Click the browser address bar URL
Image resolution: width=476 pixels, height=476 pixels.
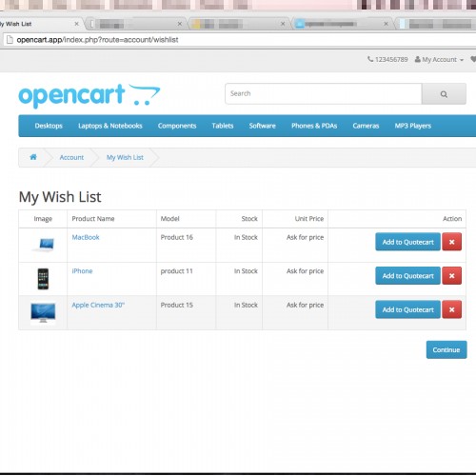[x=97, y=40]
